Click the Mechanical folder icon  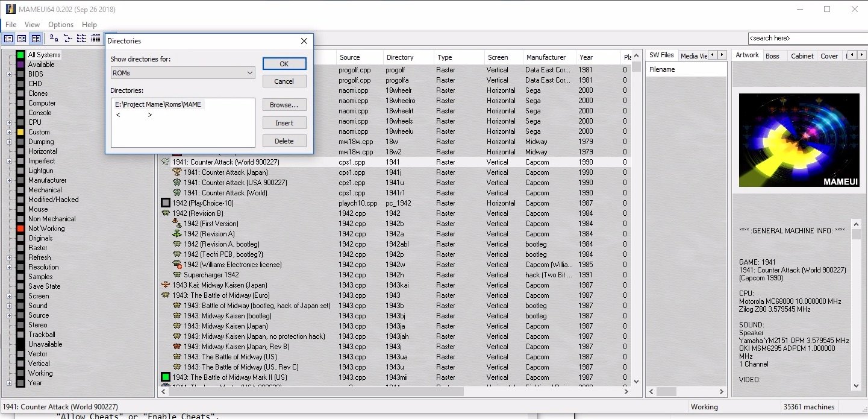point(20,190)
